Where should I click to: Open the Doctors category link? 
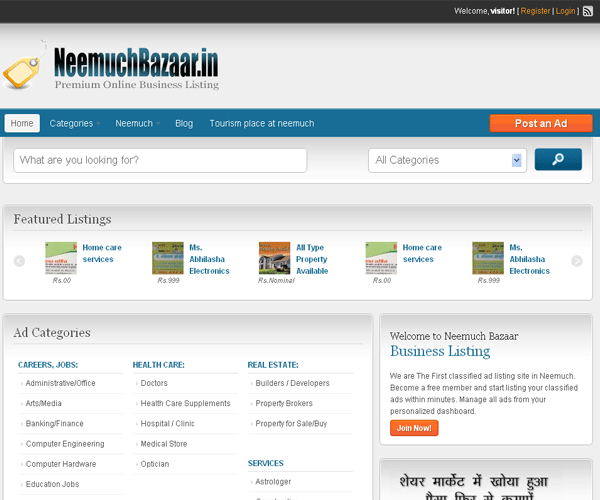click(154, 383)
